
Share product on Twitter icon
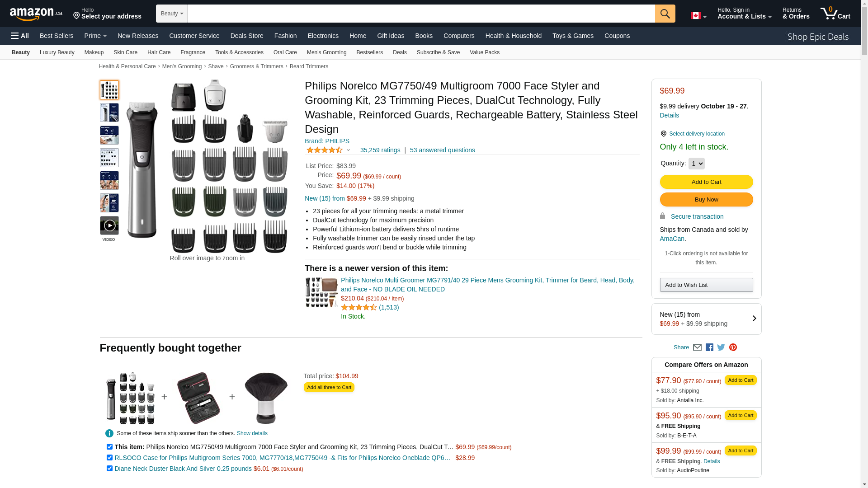(x=721, y=347)
